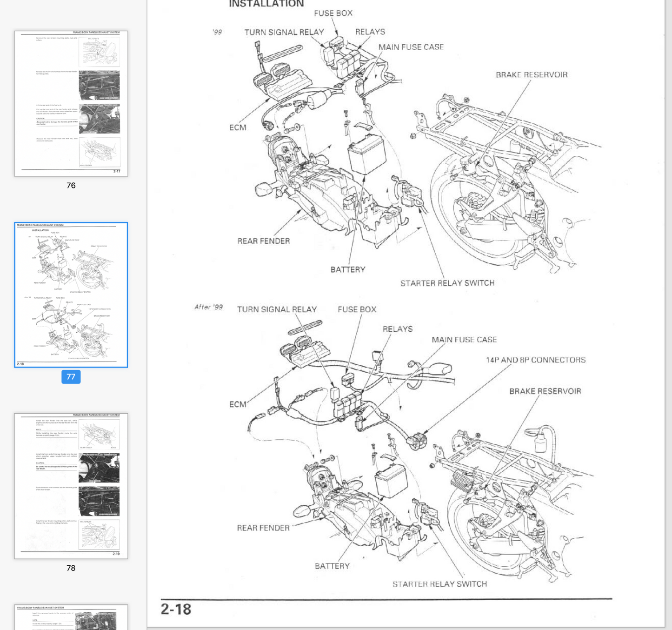672x630 pixels.
Task: Click the page label 78 in sidebar
Action: 71,568
